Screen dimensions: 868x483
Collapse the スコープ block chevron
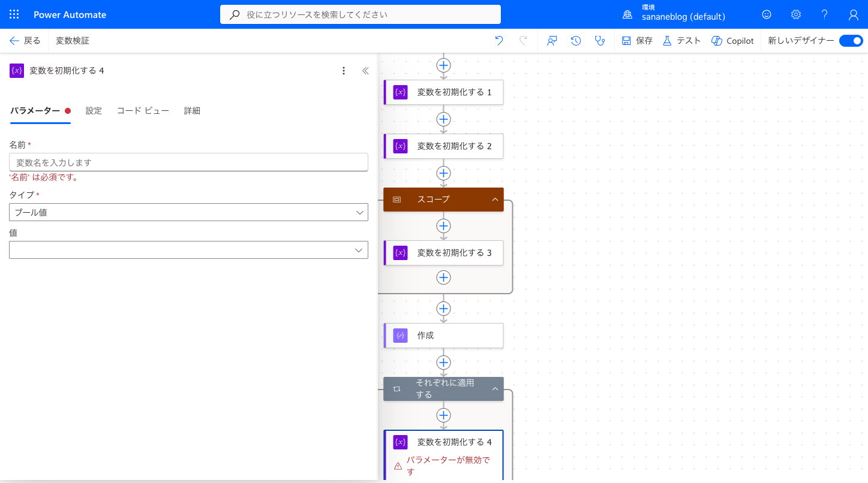click(x=495, y=200)
